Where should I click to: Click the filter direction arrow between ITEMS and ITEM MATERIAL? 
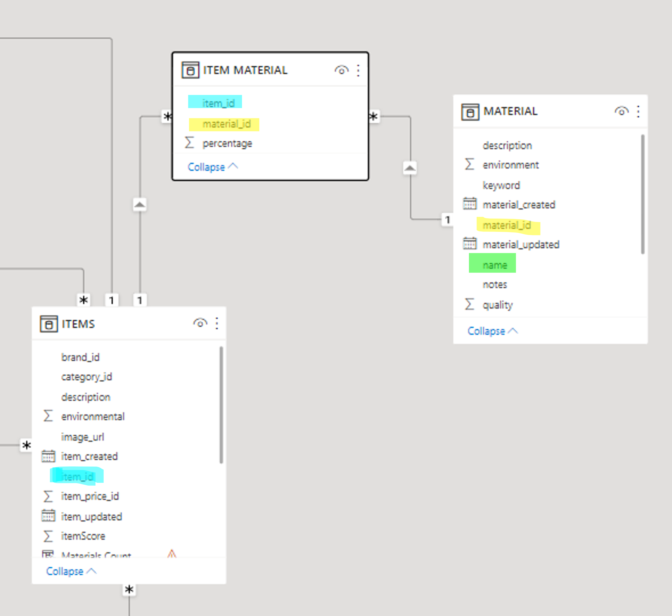pyautogui.click(x=140, y=204)
